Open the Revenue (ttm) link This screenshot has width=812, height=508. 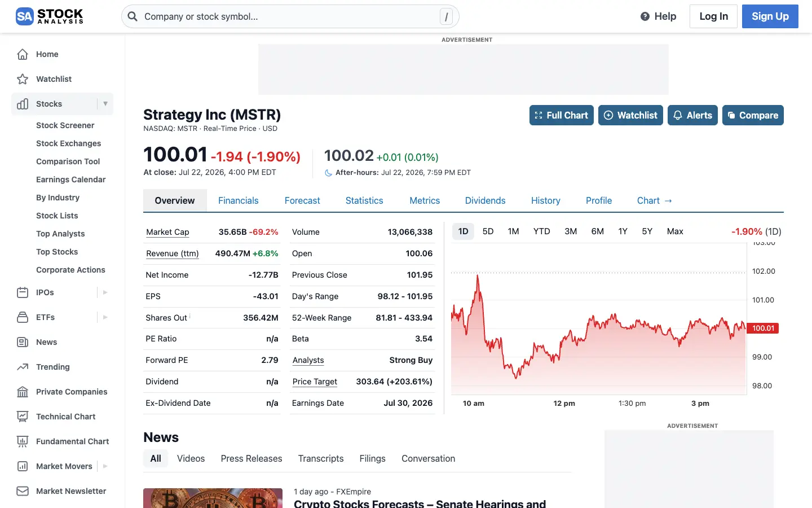[173, 253]
